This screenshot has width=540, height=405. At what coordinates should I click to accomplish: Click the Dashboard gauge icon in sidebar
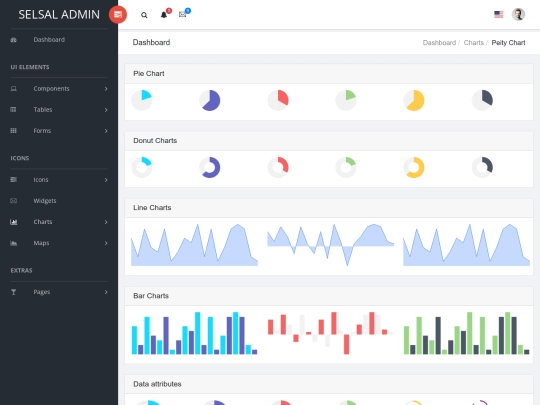click(13, 40)
